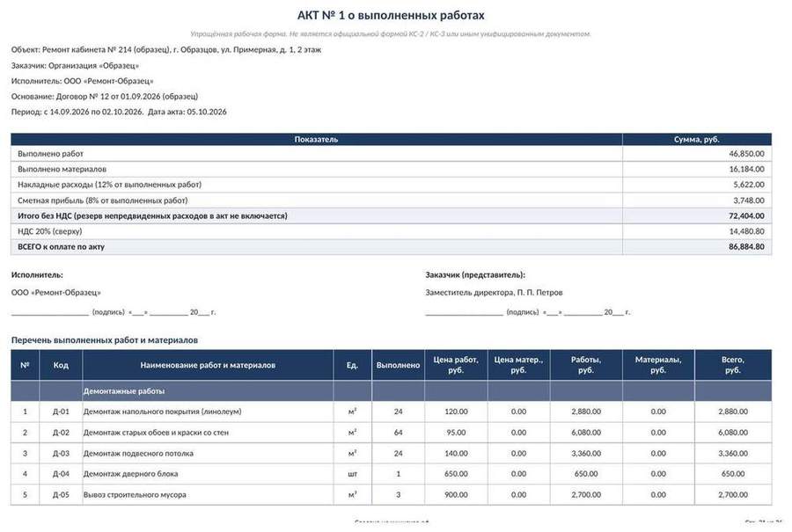Select 'Демонтаж подвесного потолка' row name
This screenshot has width=792, height=532.
click(138, 453)
